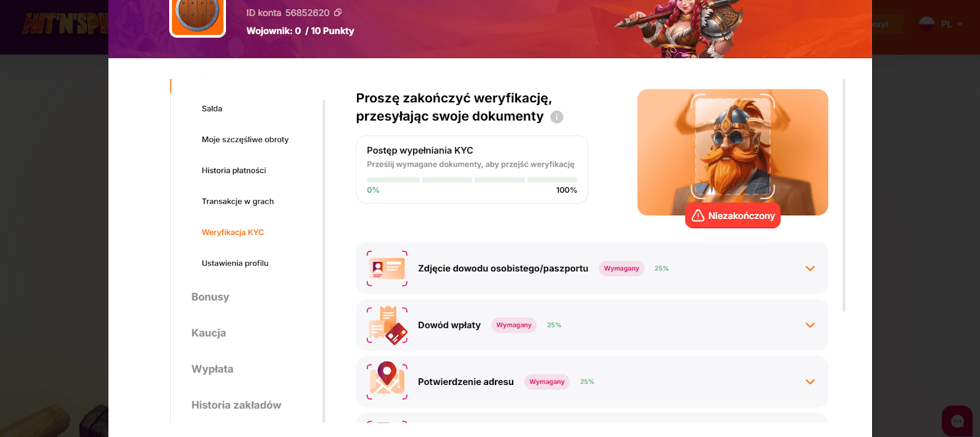Click the info icon beside verification heading

coord(556,117)
